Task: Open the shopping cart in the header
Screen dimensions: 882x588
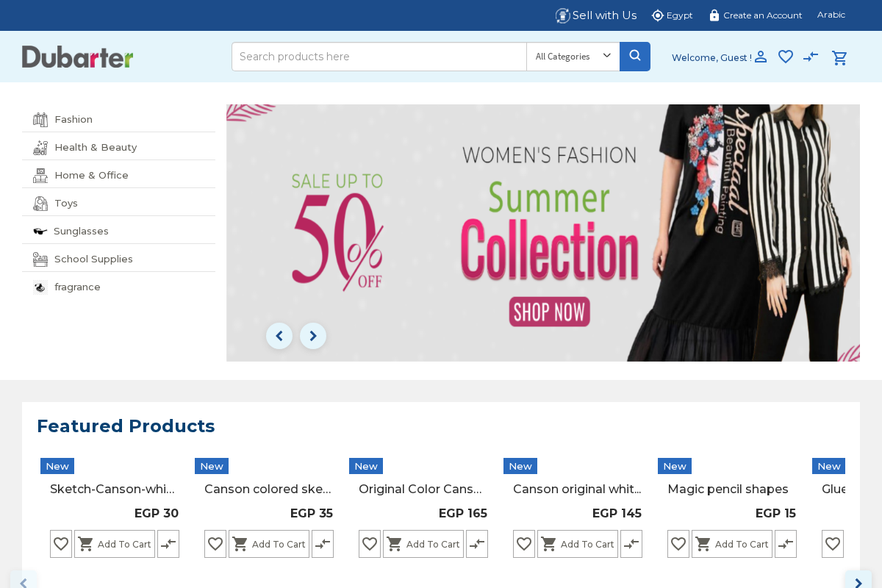Action: coord(839,57)
